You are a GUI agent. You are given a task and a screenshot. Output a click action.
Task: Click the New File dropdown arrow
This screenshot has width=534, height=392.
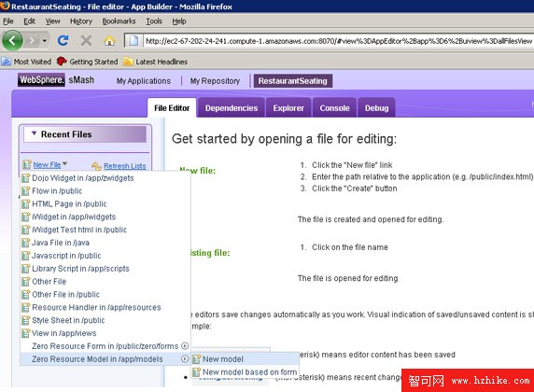[64, 164]
